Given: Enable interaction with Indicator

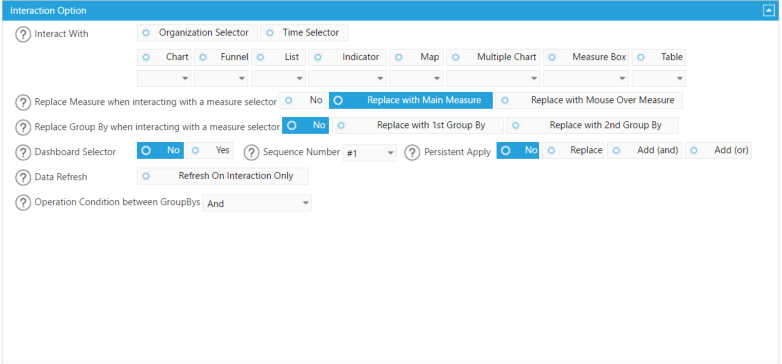Looking at the screenshot, I should (347, 57).
